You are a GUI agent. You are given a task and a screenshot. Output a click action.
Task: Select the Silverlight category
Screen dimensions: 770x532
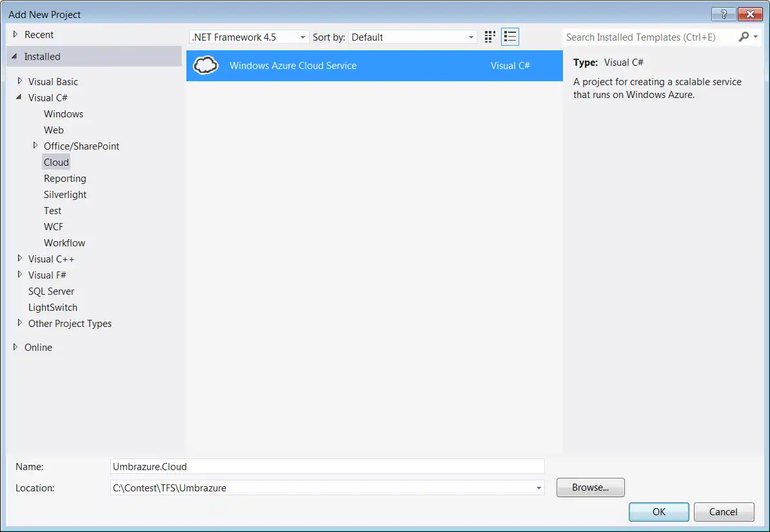tap(65, 195)
